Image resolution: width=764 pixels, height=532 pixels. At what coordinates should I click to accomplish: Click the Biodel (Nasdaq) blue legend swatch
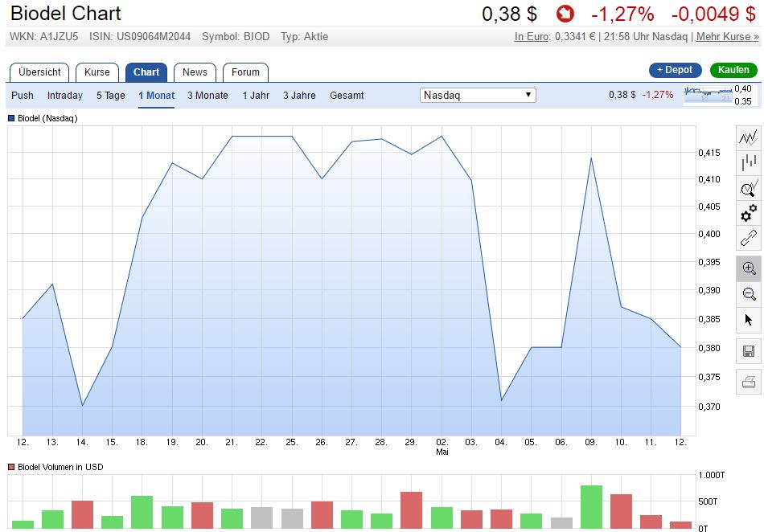[11, 118]
